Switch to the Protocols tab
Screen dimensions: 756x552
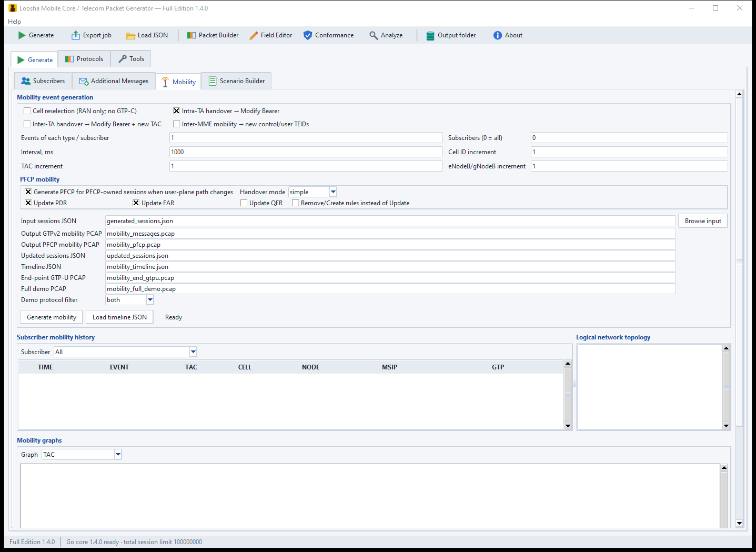[x=84, y=59]
